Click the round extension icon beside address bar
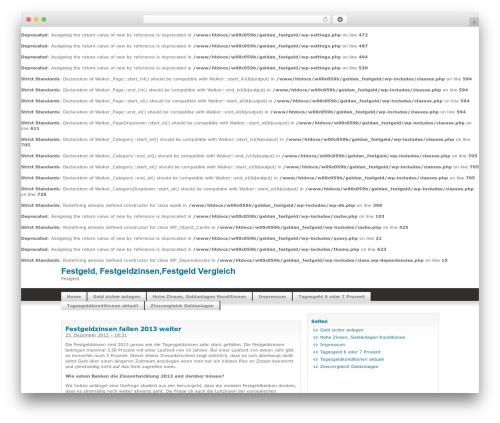 (340, 20)
